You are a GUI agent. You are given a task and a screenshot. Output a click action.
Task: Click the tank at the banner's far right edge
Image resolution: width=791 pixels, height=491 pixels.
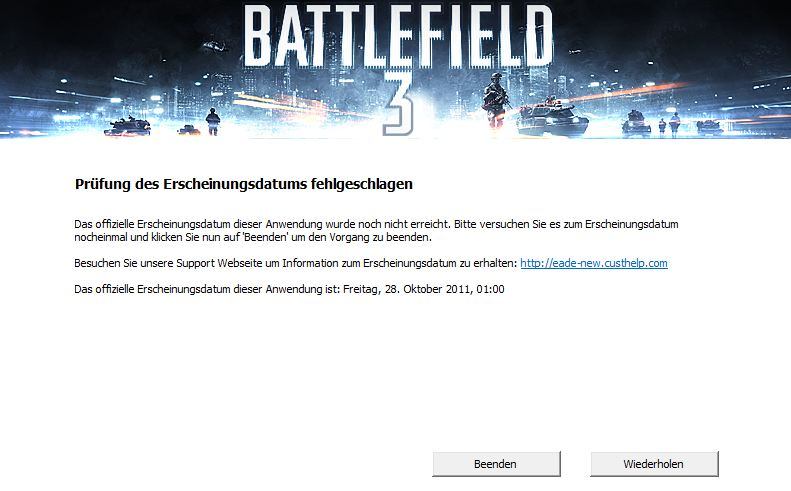coord(709,127)
